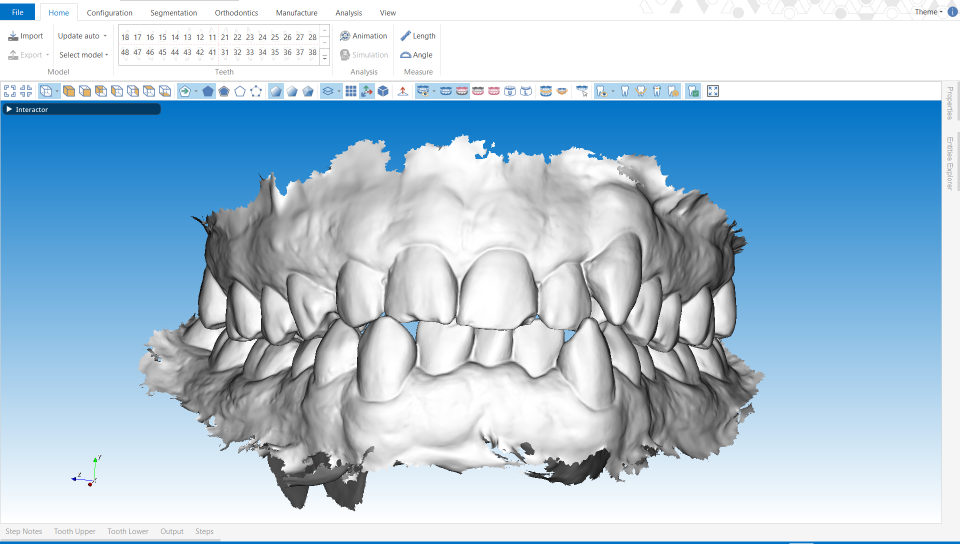Click the wireframe pentagon outline icon
Viewport: 960px width, 544px height.
[240, 91]
